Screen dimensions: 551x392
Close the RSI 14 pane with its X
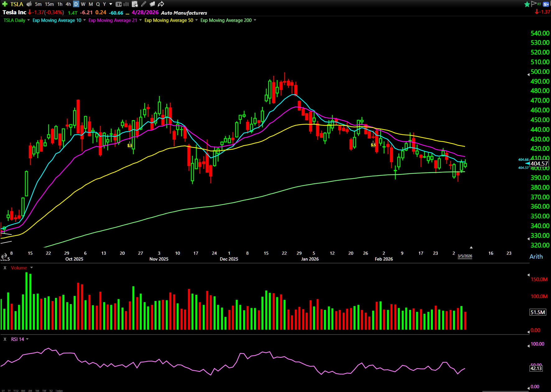(5, 339)
